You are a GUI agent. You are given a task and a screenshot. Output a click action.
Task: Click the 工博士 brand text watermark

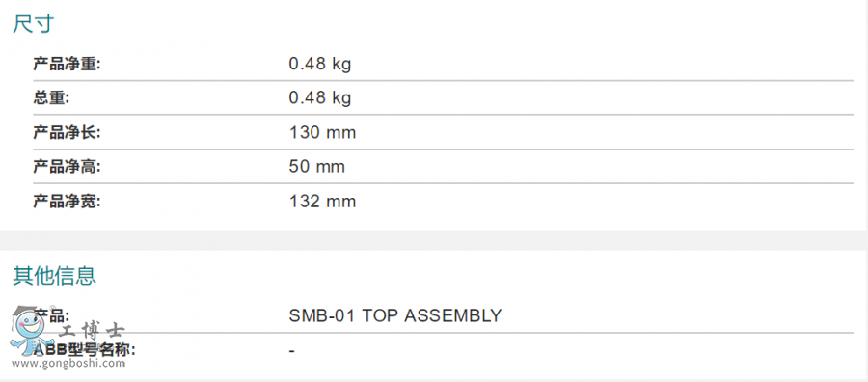point(92,332)
